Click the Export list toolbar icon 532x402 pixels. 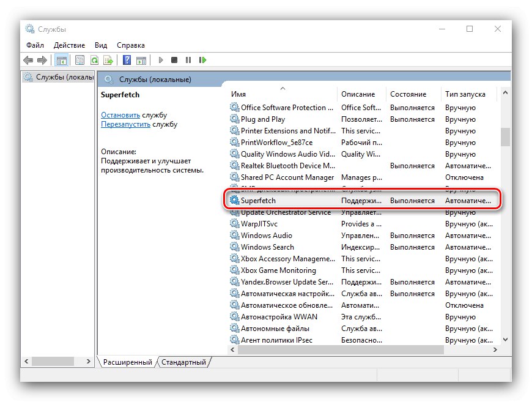pyautogui.click(x=108, y=61)
